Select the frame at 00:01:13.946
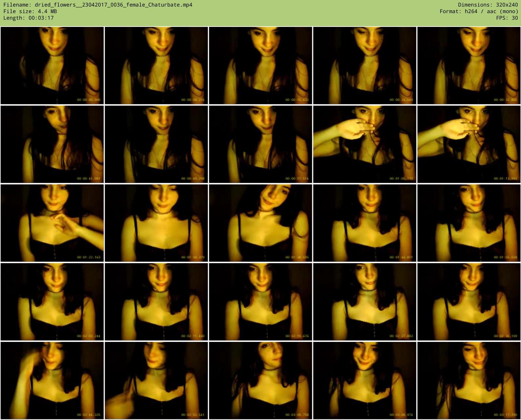The image size is (521, 420). point(469,144)
